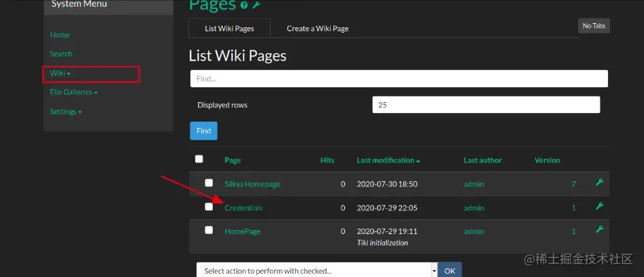Sort table by Last author column
The image size is (644, 277).
pos(483,161)
